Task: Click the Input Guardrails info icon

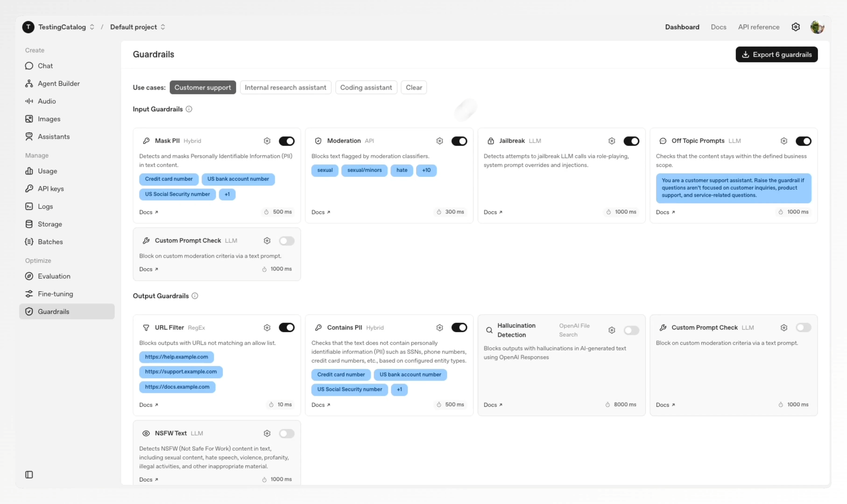Action: pos(189,109)
